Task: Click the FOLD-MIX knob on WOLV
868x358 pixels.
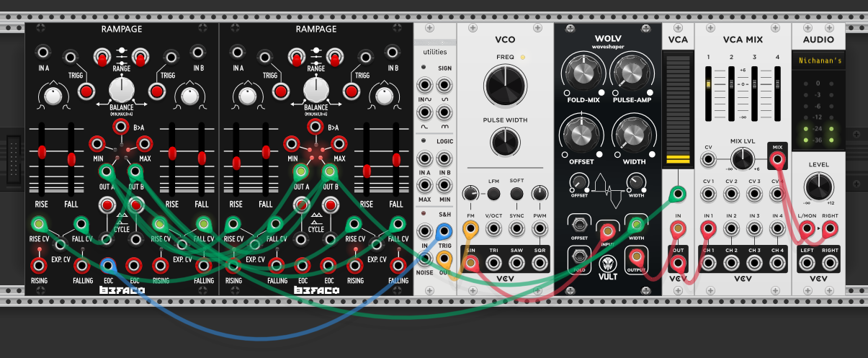Action: click(582, 73)
